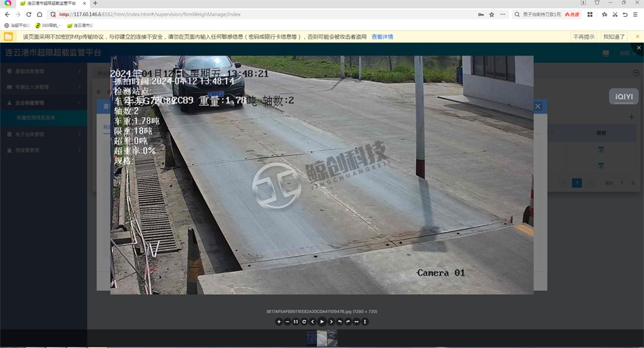Screen dimensions: 644x348
Task: Select the third thumbnail in the filmstrip
Action: 332,338
